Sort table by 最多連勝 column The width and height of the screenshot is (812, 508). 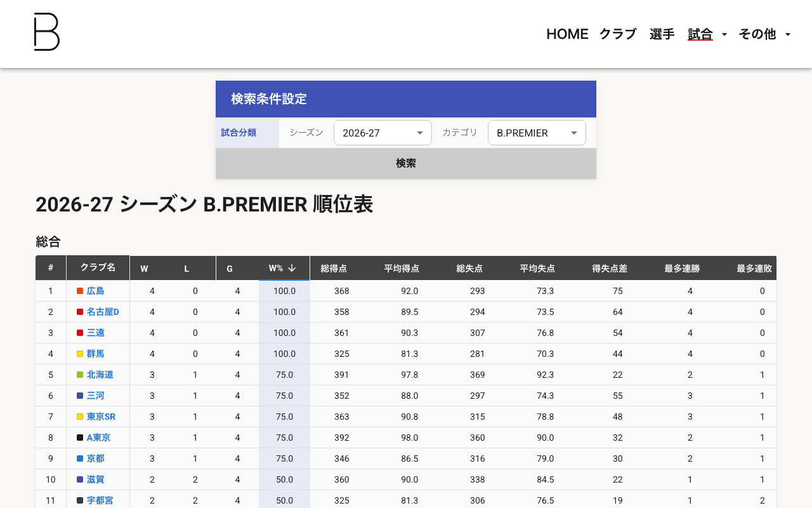tap(682, 269)
